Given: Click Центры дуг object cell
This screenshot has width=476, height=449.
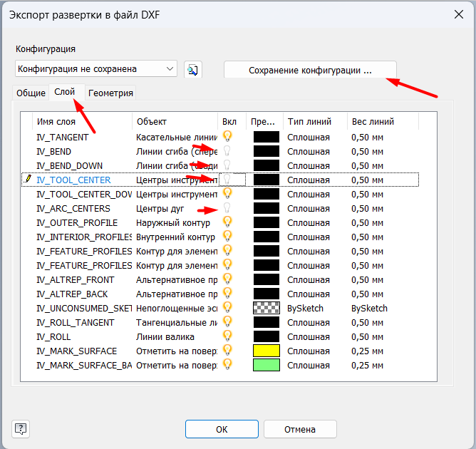Looking at the screenshot, I should [160, 209].
